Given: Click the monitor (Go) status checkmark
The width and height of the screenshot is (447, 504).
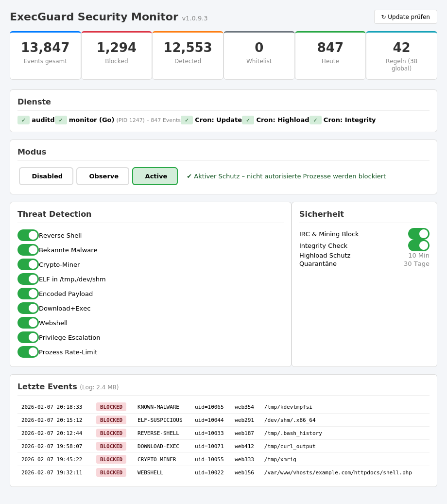Looking at the screenshot, I should click(61, 120).
